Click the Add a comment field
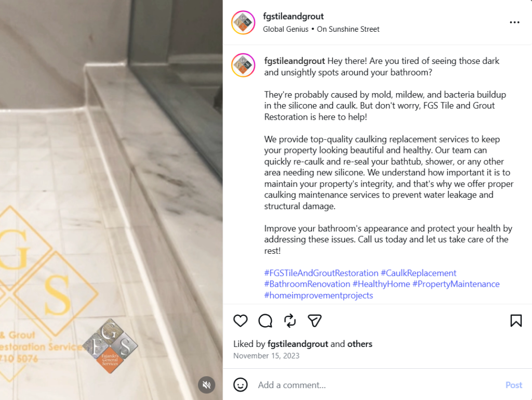The height and width of the screenshot is (400, 532). [x=377, y=385]
